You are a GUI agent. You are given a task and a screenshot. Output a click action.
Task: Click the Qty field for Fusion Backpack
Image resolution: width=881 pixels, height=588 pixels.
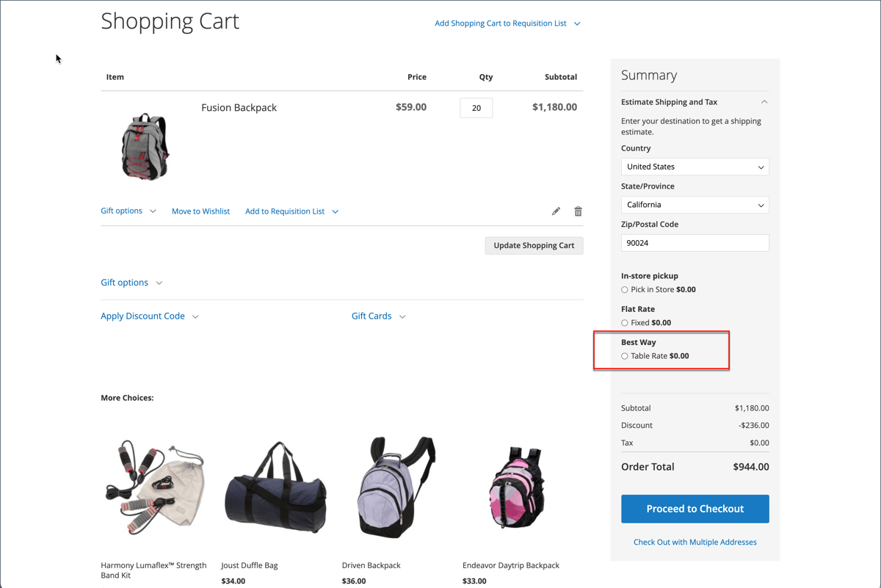click(476, 107)
